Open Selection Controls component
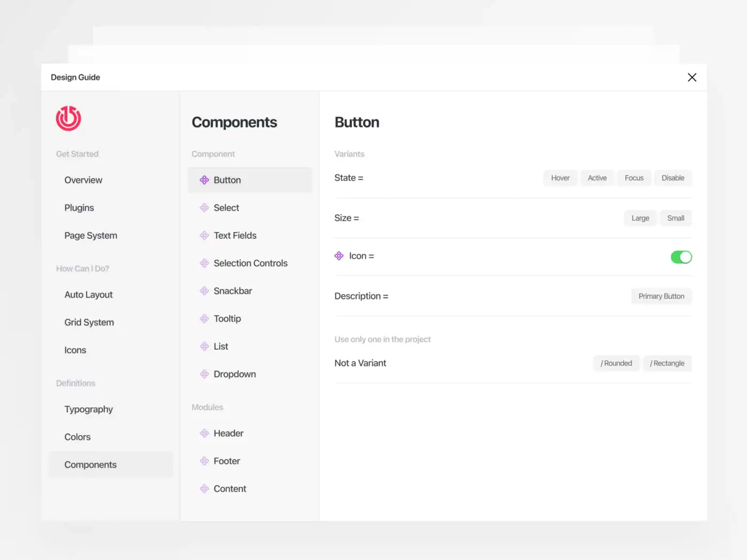 point(250,263)
